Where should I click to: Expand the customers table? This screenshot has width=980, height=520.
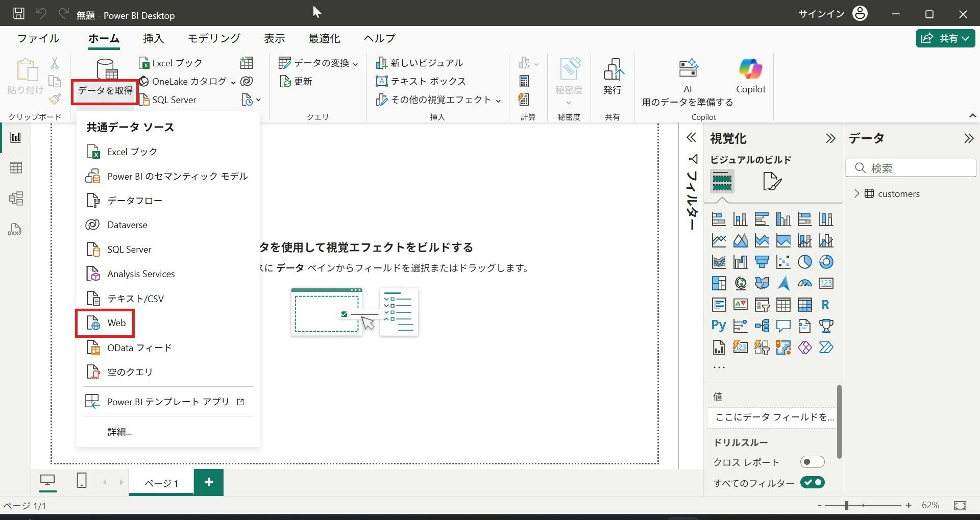857,194
